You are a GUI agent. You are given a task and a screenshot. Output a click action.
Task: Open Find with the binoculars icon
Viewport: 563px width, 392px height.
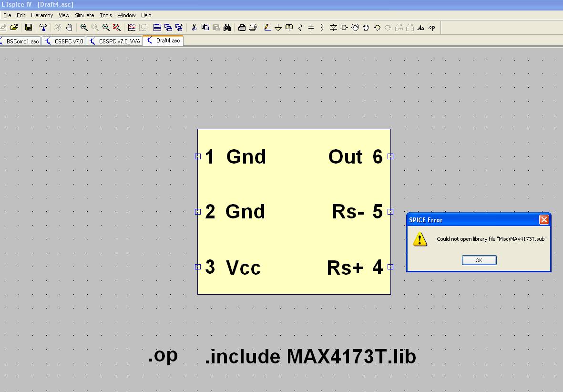pos(227,27)
